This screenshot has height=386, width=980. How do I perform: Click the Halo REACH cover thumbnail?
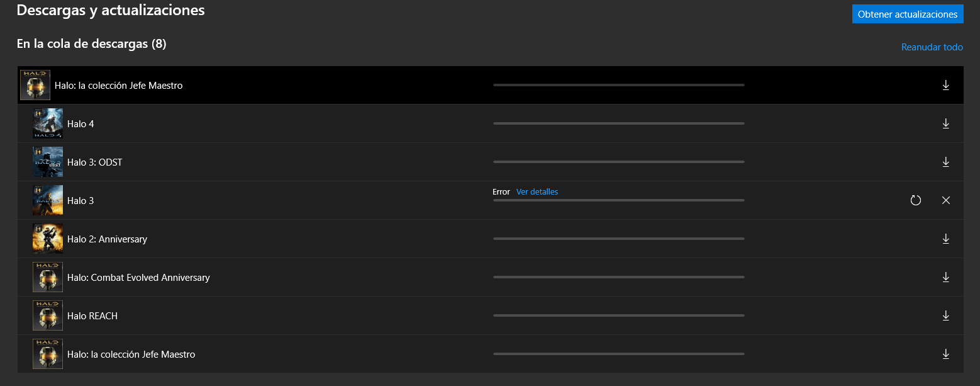(x=48, y=315)
